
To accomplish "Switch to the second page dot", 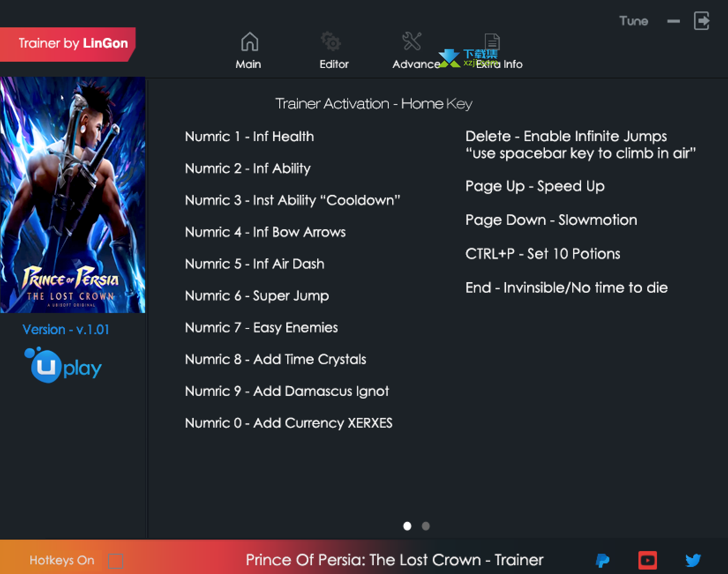I will [426, 526].
